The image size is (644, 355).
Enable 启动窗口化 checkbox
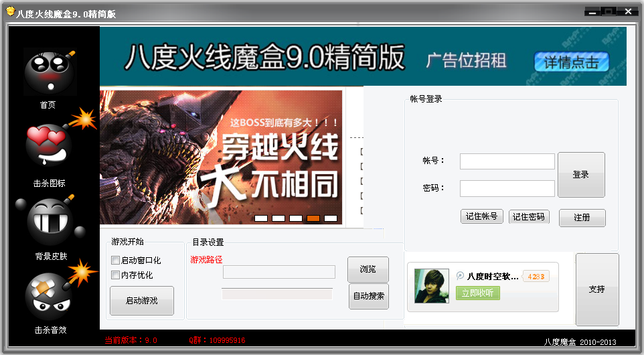[x=115, y=260]
